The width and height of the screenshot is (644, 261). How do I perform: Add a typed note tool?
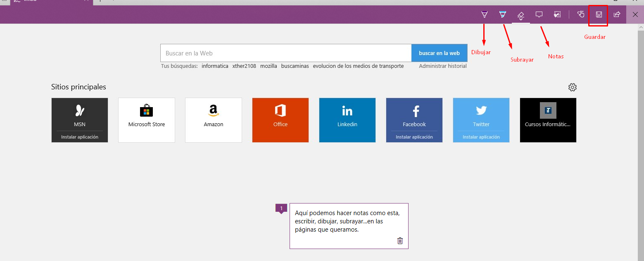539,14
